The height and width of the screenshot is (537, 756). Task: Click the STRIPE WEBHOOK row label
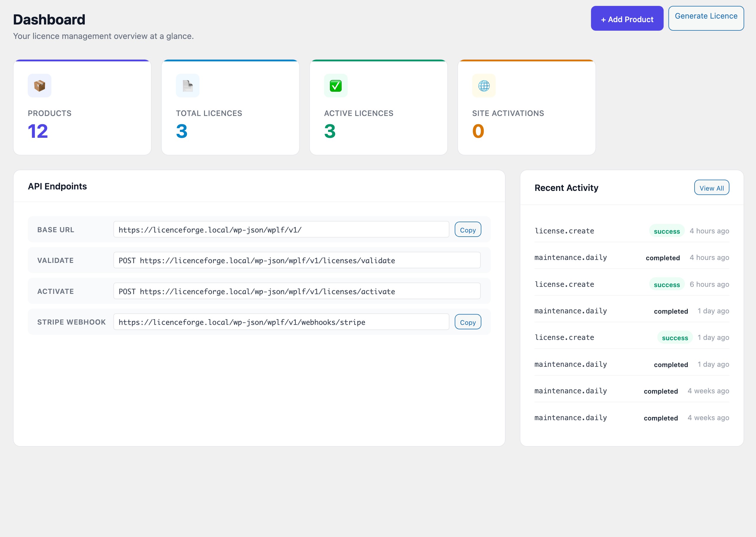(71, 322)
